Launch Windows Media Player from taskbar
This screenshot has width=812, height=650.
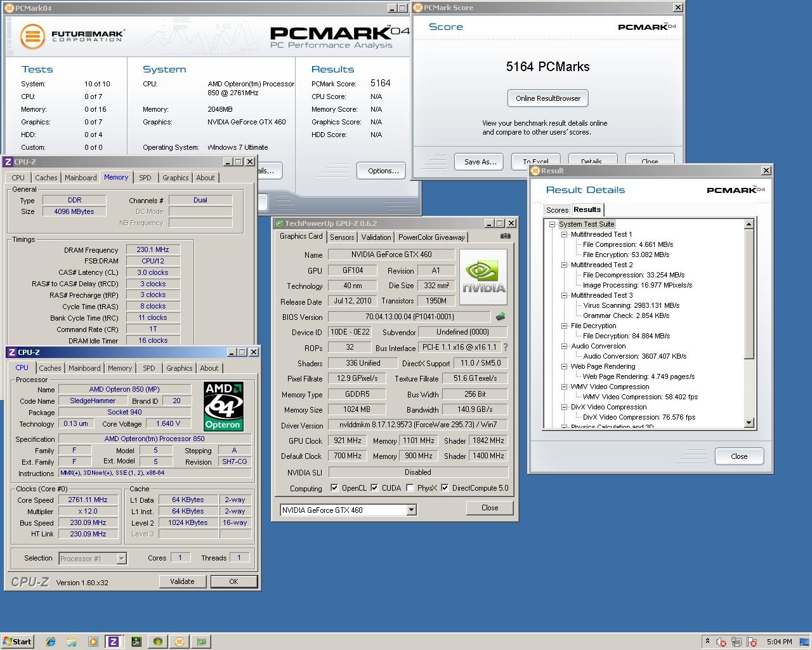coord(93,642)
